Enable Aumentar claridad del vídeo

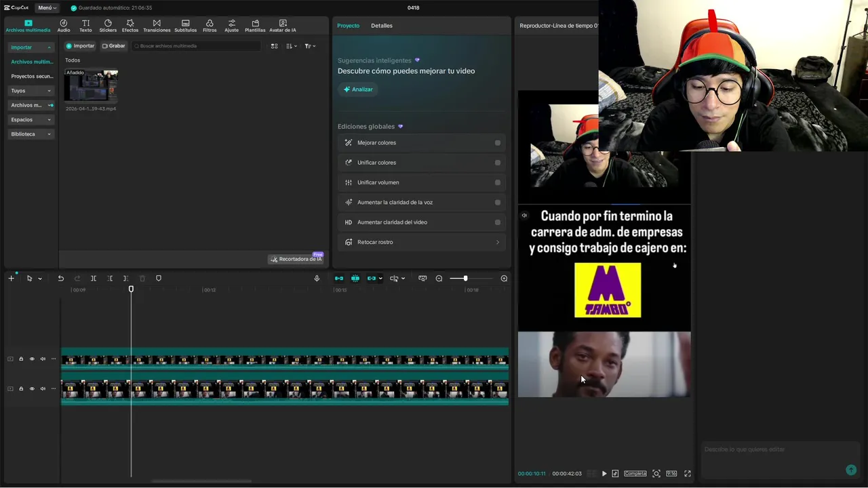(498, 222)
